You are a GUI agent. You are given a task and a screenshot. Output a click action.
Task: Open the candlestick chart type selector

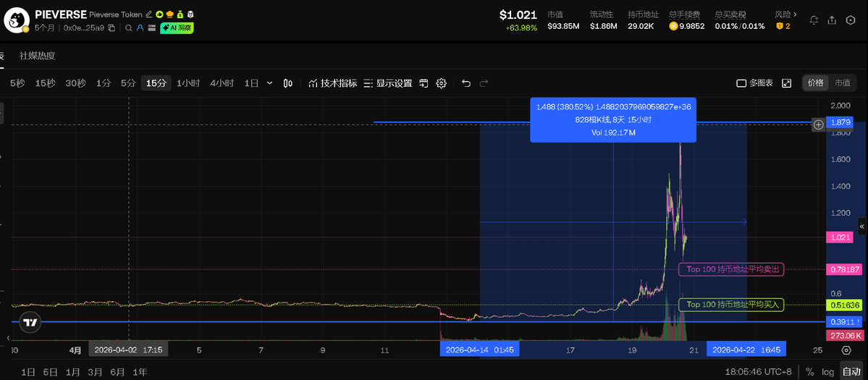[x=287, y=83]
